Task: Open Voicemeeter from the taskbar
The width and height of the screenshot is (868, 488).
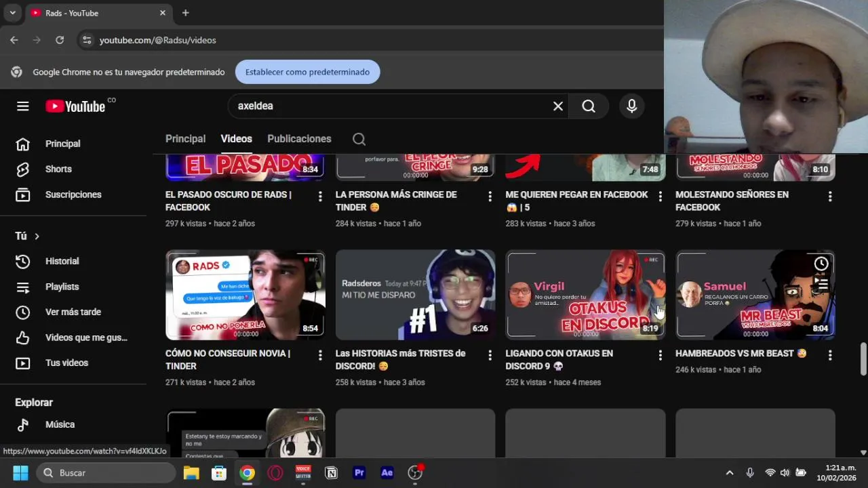Action: [x=303, y=473]
